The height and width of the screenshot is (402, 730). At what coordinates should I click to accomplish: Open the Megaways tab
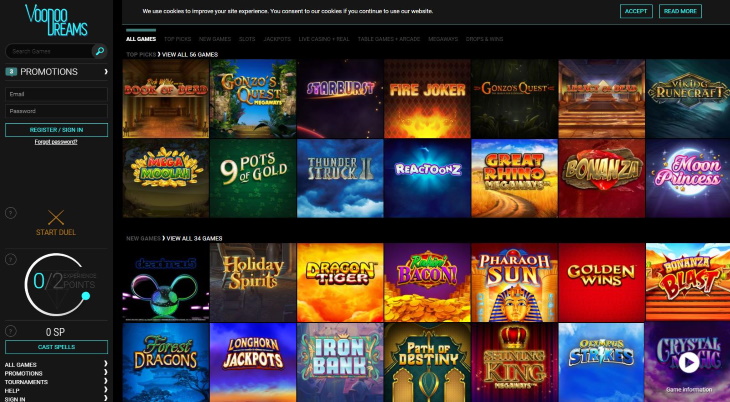[443, 39]
